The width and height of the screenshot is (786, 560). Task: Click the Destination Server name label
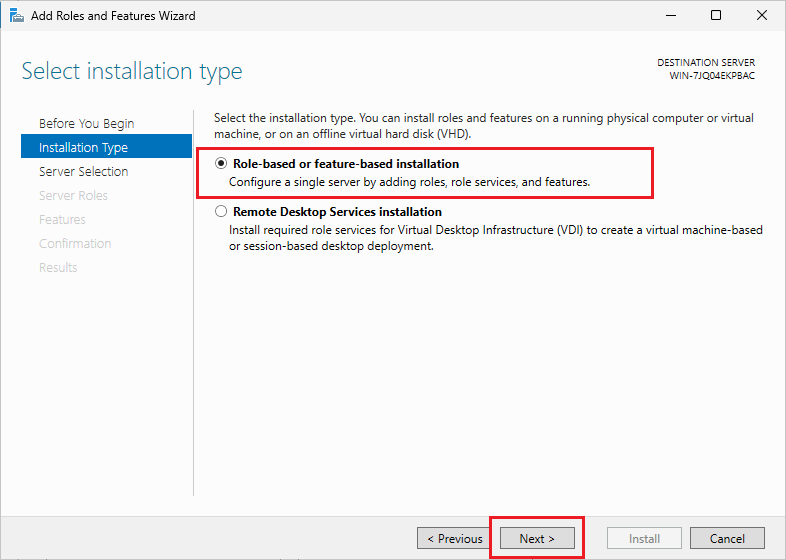tap(712, 76)
